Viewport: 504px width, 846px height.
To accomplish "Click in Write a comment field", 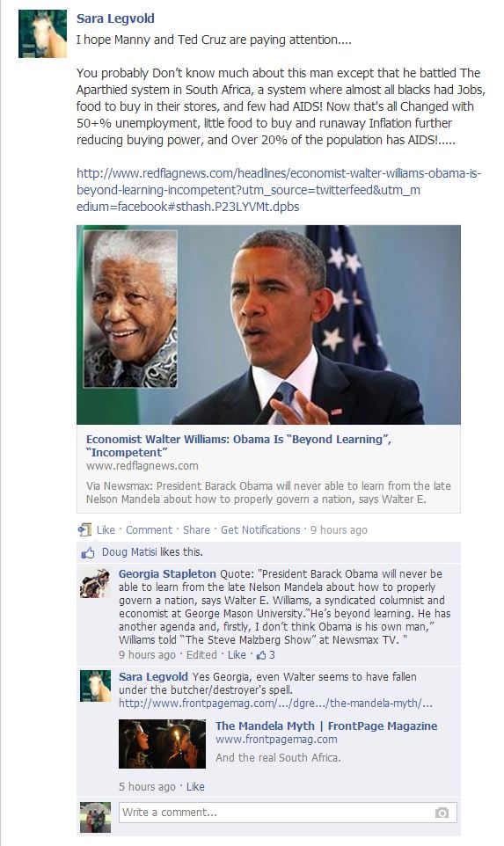I will click(287, 813).
